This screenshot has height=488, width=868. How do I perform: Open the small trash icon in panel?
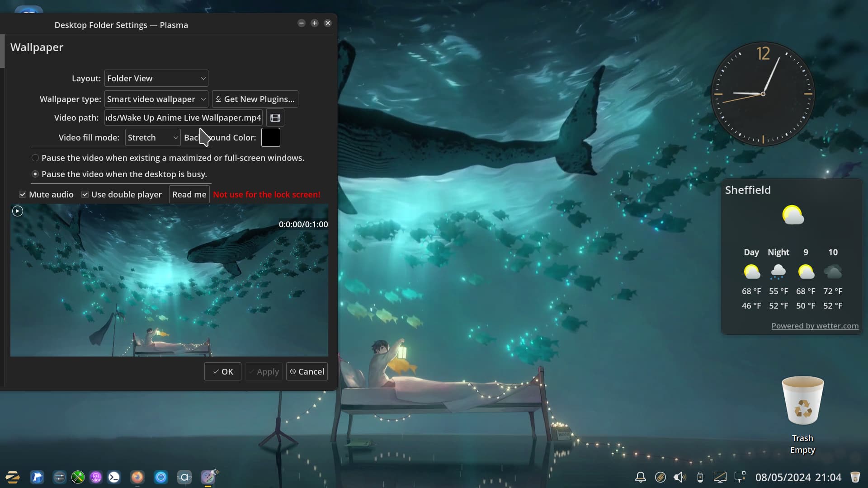coord(855,477)
